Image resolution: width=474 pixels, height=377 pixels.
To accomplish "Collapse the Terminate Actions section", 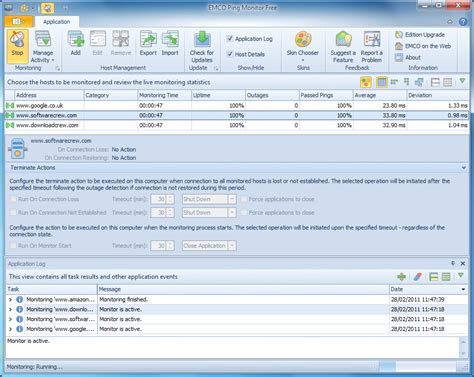I will click(464, 168).
